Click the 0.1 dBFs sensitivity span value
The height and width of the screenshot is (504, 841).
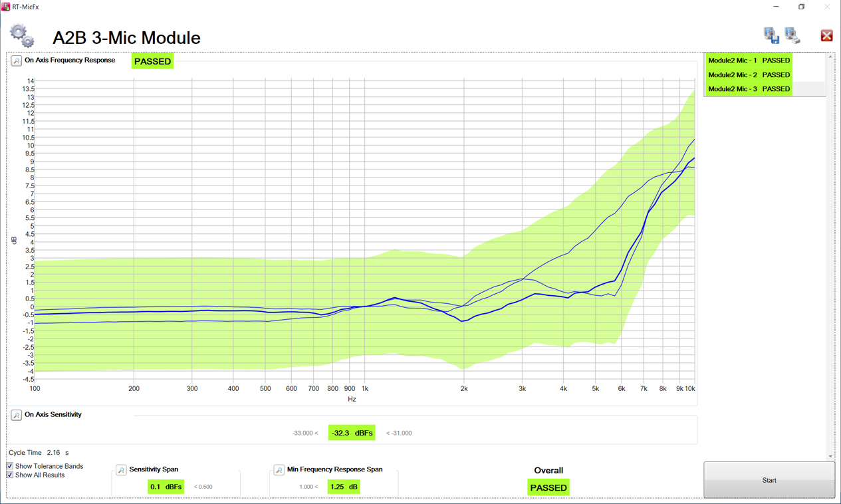coord(166,487)
